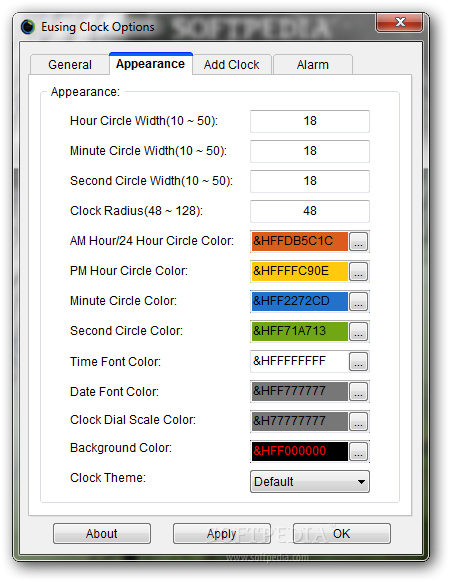Confirm with the OK button

pos(342,534)
